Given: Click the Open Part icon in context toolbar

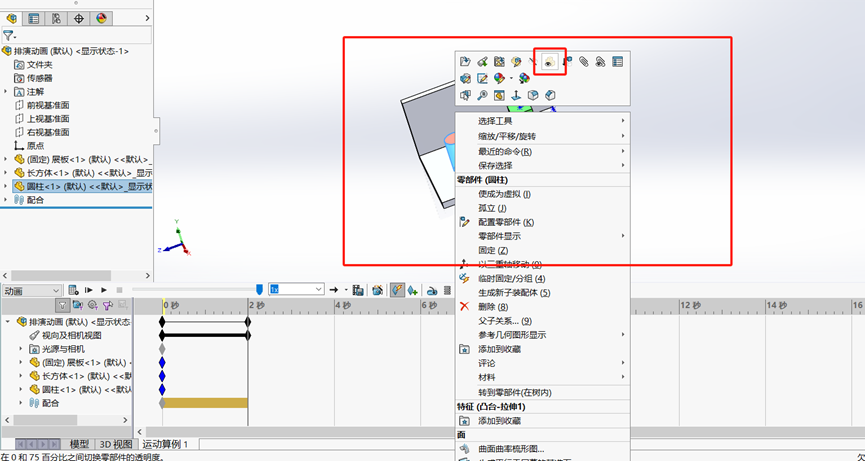Looking at the screenshot, I should [465, 61].
